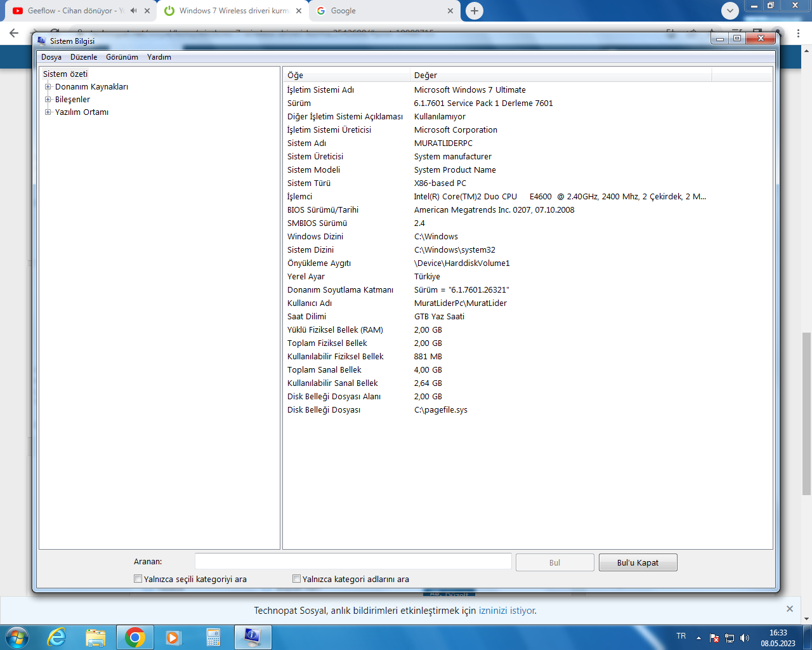Open the network icon in system tray
812x650 pixels.
point(730,638)
